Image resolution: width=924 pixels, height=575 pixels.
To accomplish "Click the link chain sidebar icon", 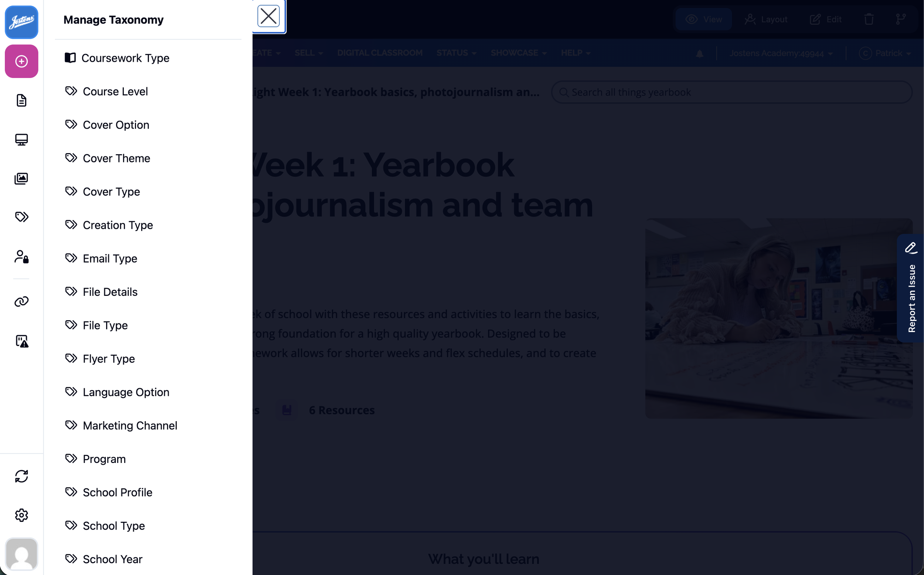I will click(x=21, y=302).
